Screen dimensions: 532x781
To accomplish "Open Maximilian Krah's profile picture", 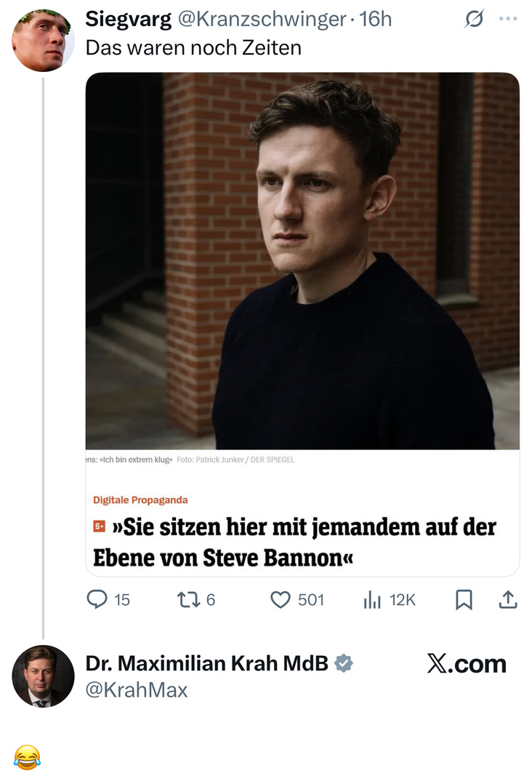I will point(43,676).
